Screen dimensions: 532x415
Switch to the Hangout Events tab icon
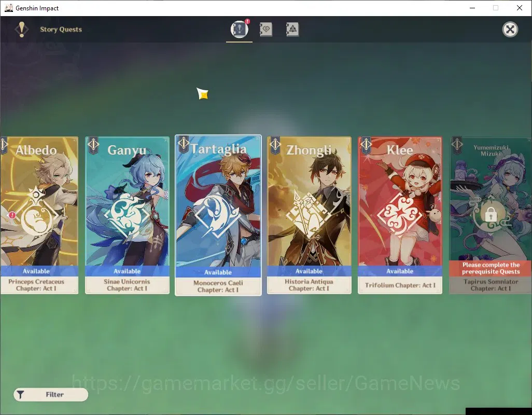(x=265, y=30)
